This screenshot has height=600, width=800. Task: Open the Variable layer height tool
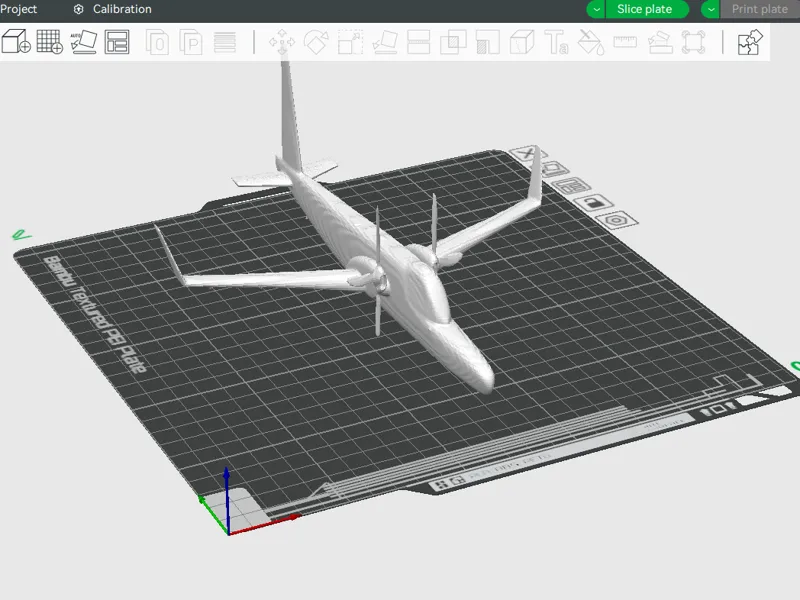point(225,42)
